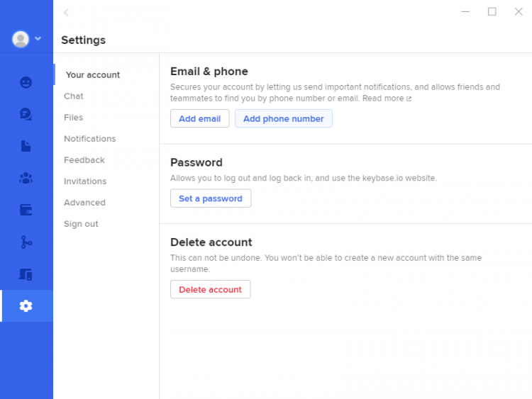Open the Chat icon in sidebar
The image size is (532, 399).
[26, 114]
